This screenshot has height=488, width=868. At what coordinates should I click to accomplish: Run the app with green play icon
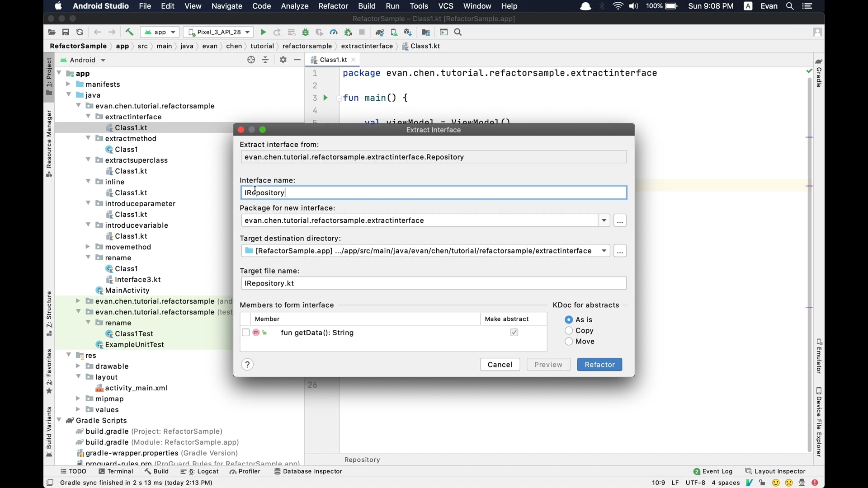pos(263,32)
